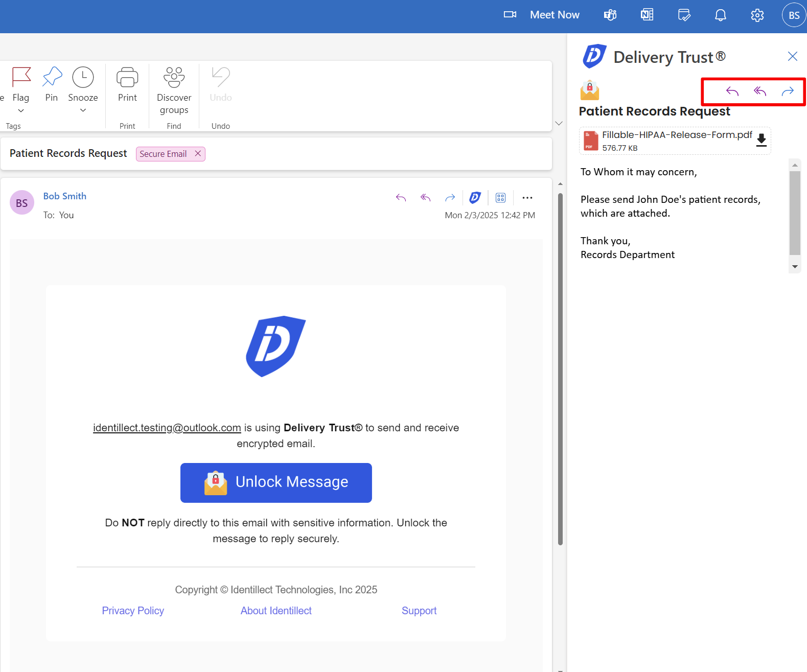
Task: Select the Patient Records Request subject line
Action: [68, 153]
